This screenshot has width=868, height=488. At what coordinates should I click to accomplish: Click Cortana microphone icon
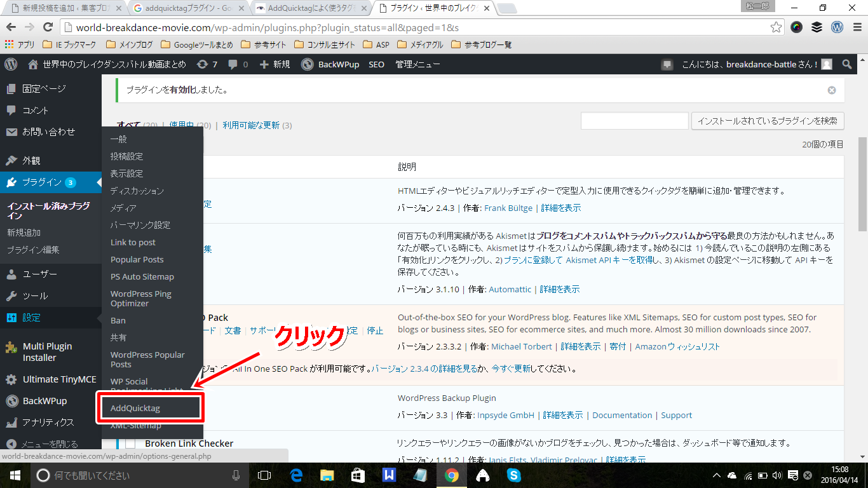coord(236,475)
